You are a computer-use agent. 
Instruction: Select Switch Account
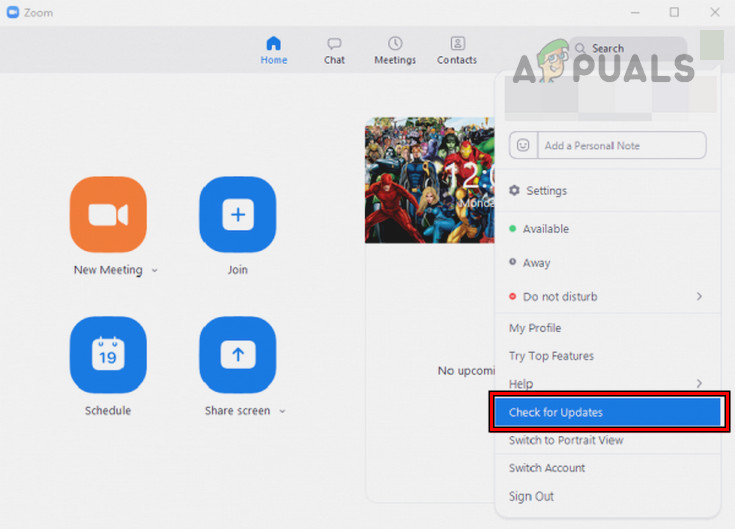(608, 468)
